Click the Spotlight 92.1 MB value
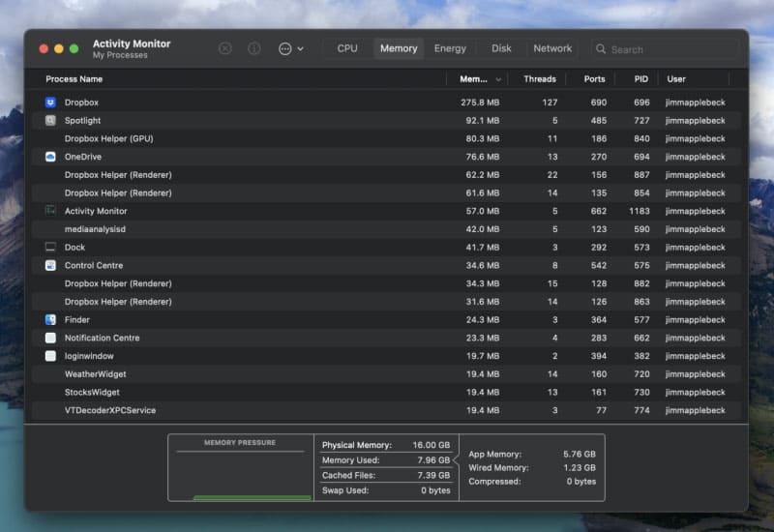 [482, 120]
